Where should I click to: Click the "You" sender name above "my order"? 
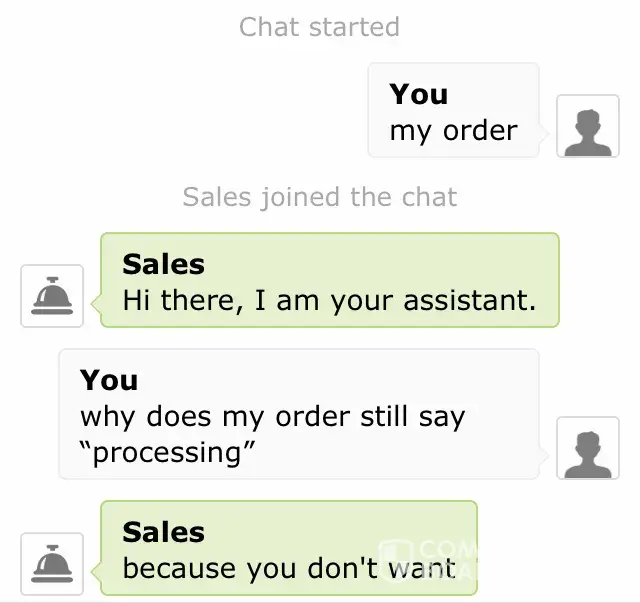point(418,94)
